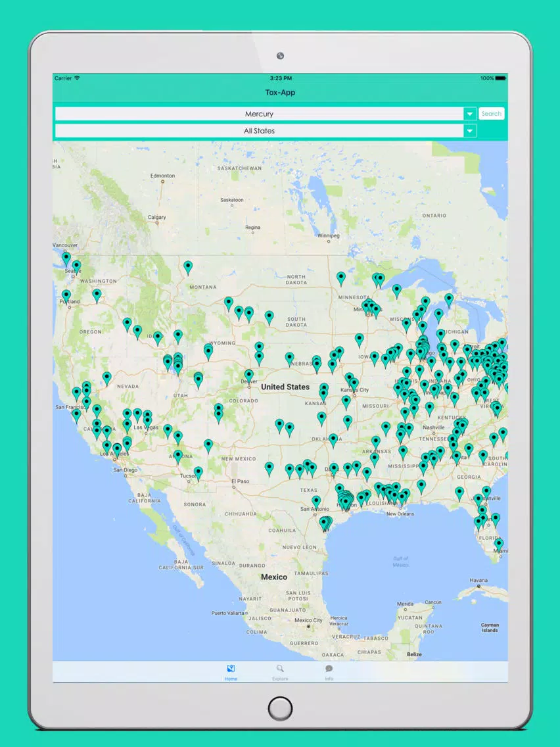Click the Ontario province label
The width and height of the screenshot is (560, 747).
[434, 216]
